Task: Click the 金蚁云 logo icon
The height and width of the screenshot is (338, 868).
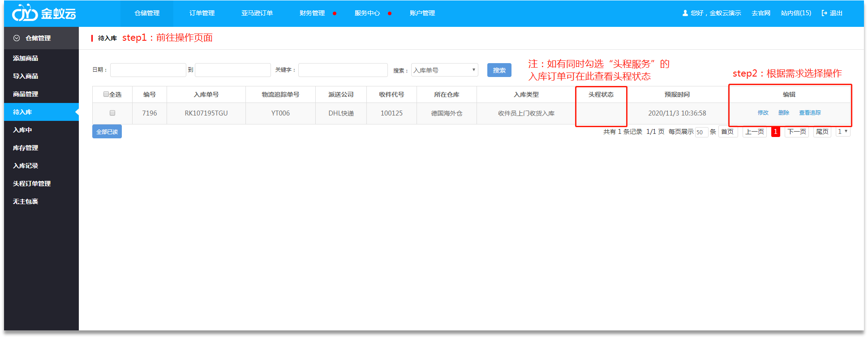Action: coord(25,13)
